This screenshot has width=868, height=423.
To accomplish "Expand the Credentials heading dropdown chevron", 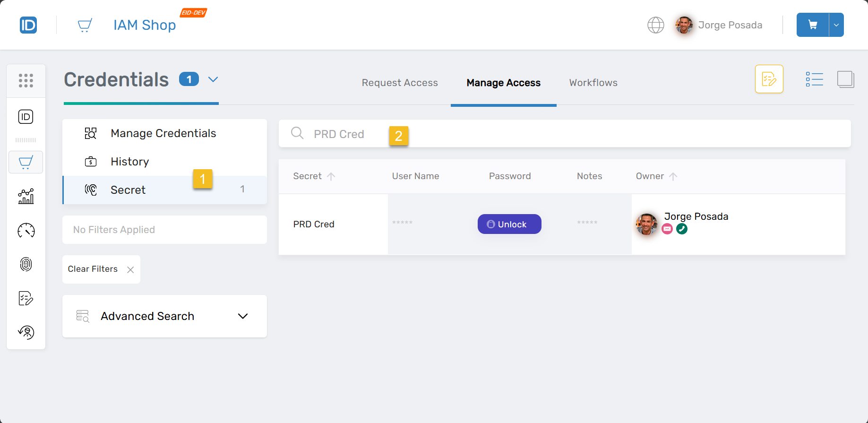I will click(213, 79).
